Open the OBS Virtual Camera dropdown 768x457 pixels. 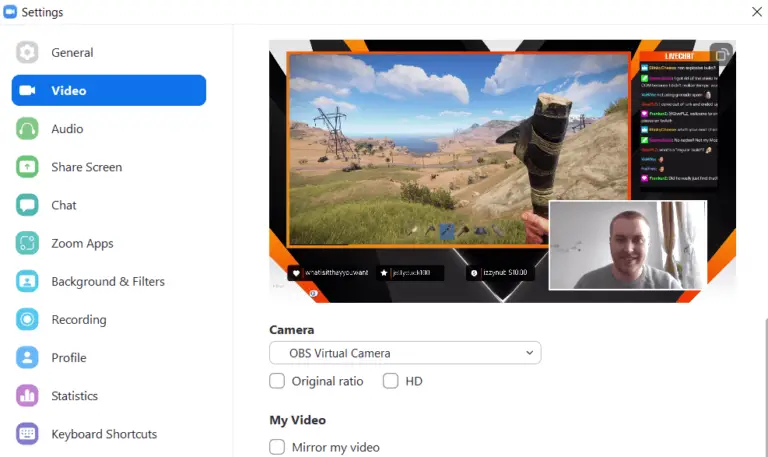click(405, 353)
